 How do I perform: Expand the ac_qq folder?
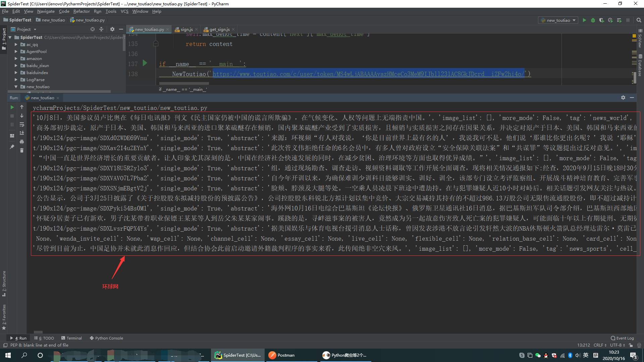click(16, 45)
